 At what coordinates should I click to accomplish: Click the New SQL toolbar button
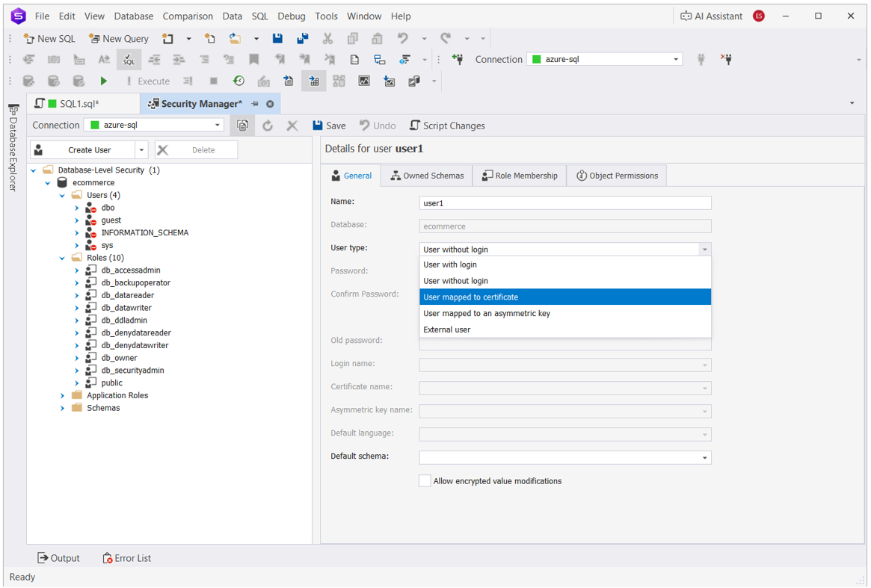pos(49,38)
